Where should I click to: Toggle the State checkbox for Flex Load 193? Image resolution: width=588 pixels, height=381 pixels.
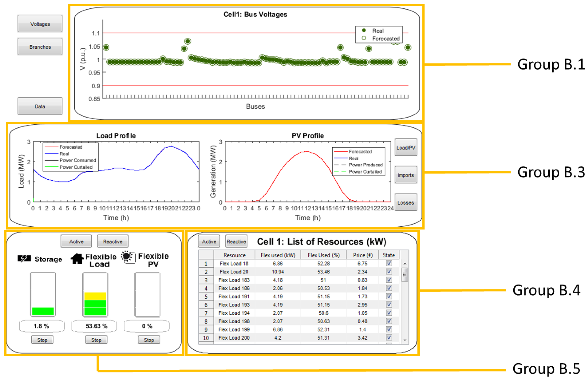389,304
